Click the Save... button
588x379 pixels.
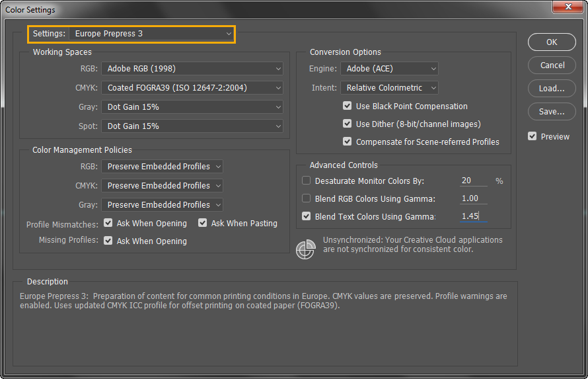[552, 112]
